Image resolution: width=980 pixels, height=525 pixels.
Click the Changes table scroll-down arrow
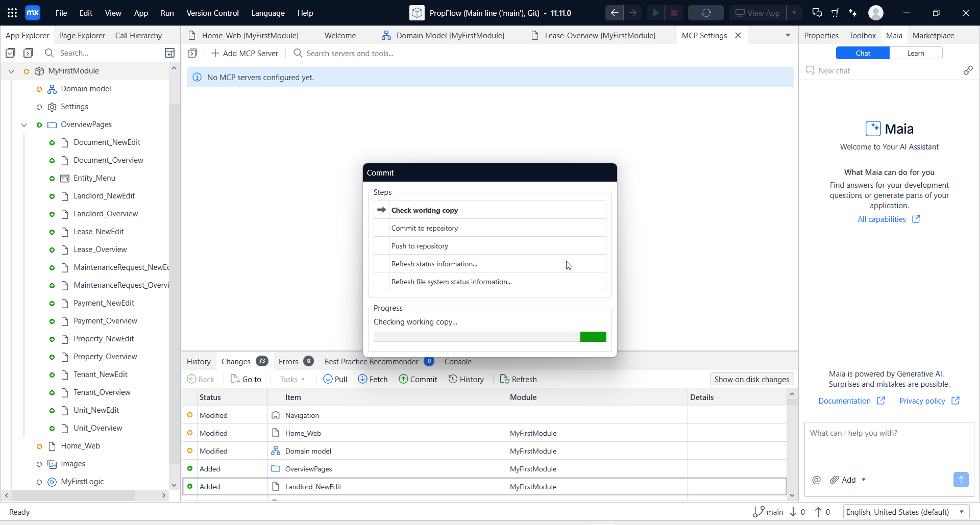click(x=792, y=495)
